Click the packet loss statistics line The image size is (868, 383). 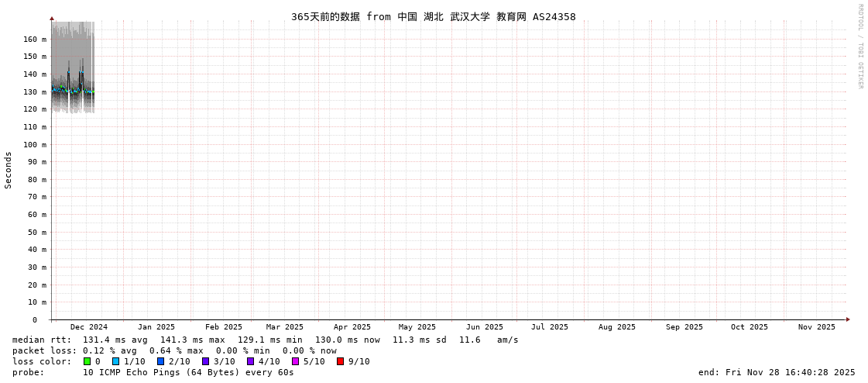point(174,350)
